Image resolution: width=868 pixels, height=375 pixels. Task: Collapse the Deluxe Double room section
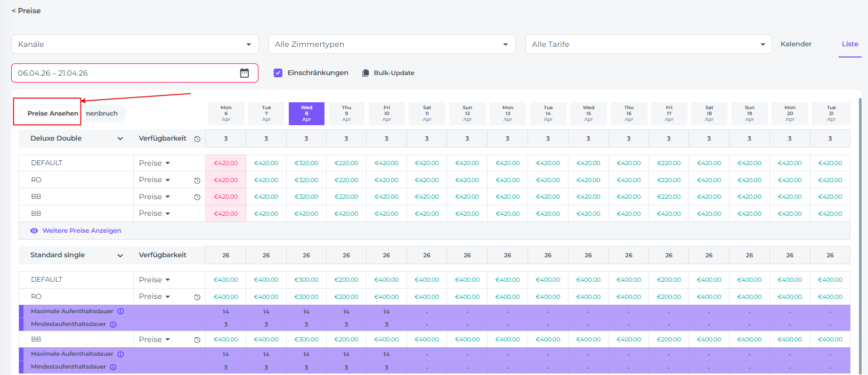120,138
